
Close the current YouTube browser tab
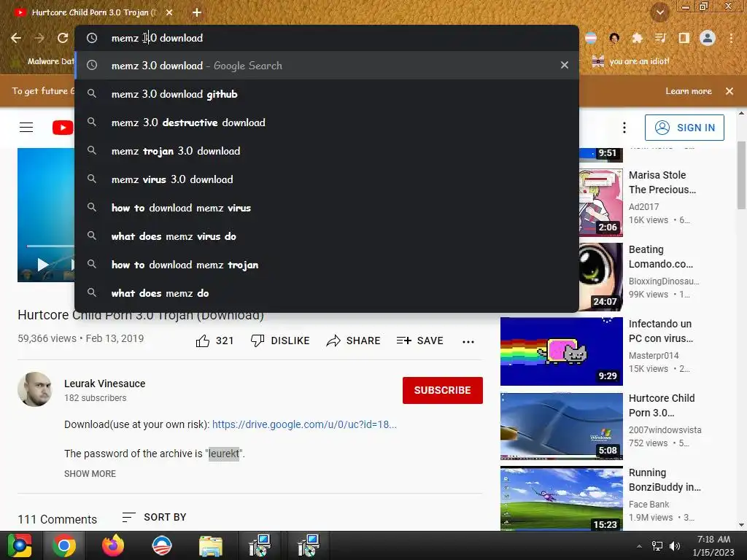[169, 12]
